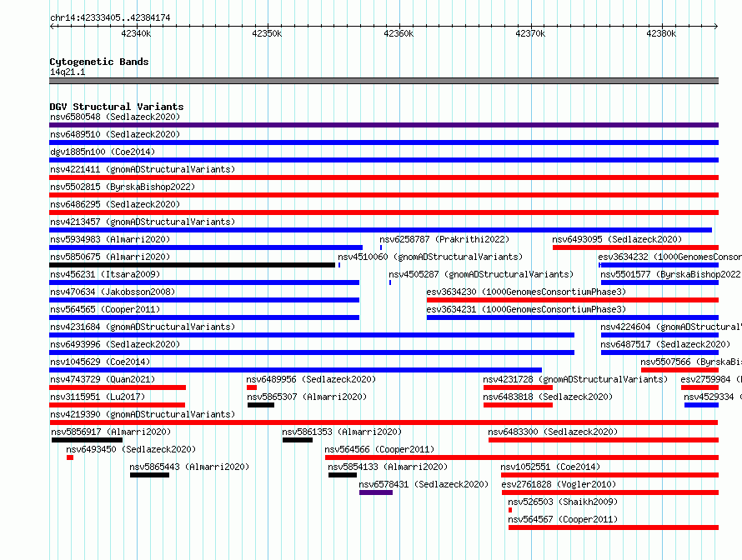Select the small nsv6258787 (Prakrithi2022) label
Viewport: 742px width, 560px height.
(444, 239)
